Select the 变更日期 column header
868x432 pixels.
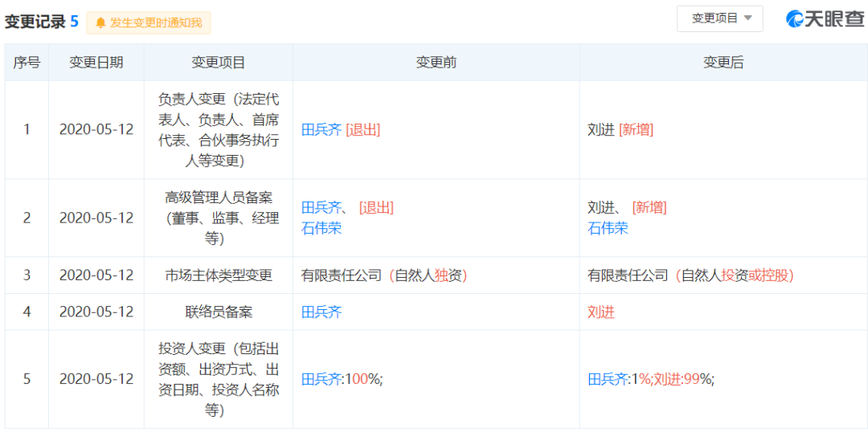tap(96, 63)
